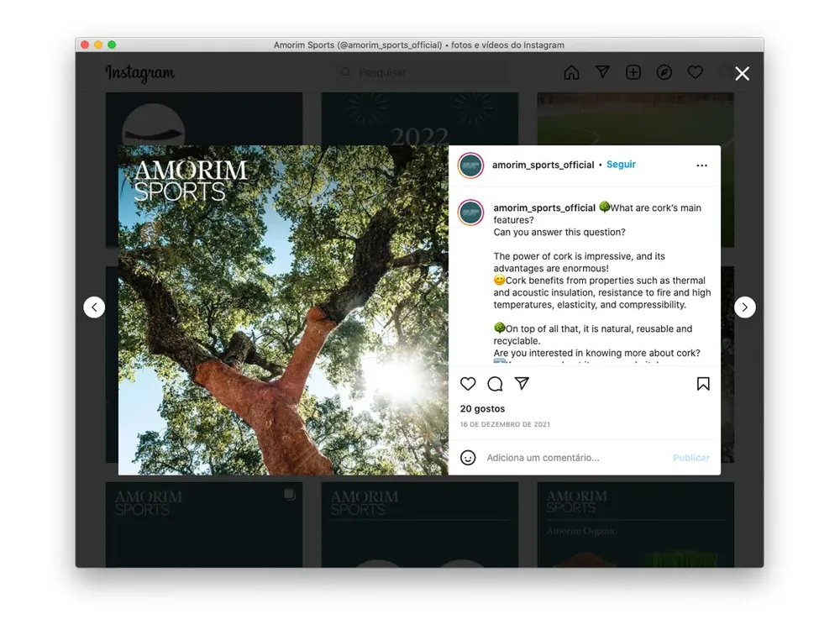Image resolution: width=840 pixels, height=630 pixels.
Task: Maximize window with green button
Action: coord(112,45)
